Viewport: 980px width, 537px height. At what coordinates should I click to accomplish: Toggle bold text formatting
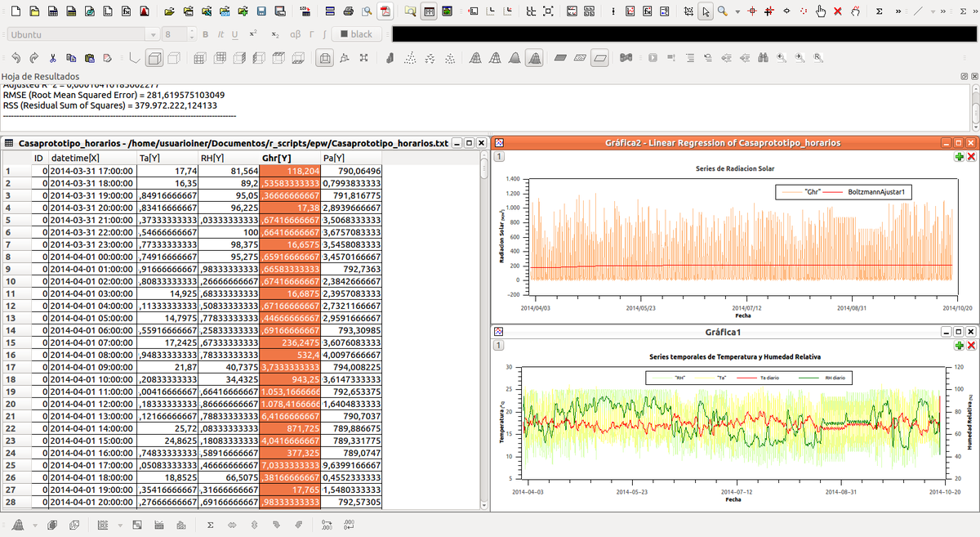207,34
